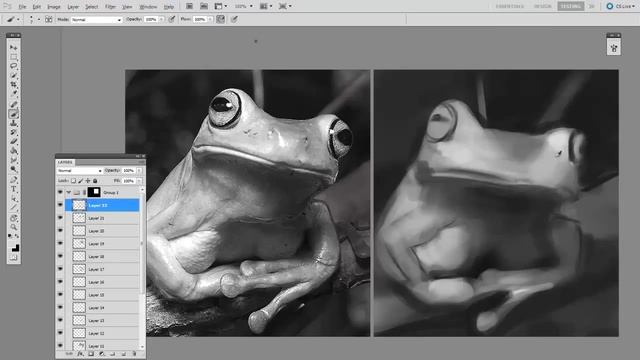Viewport: 640px width, 360px height.
Task: Open the Arrange Documents dropdown
Action: pos(266,6)
